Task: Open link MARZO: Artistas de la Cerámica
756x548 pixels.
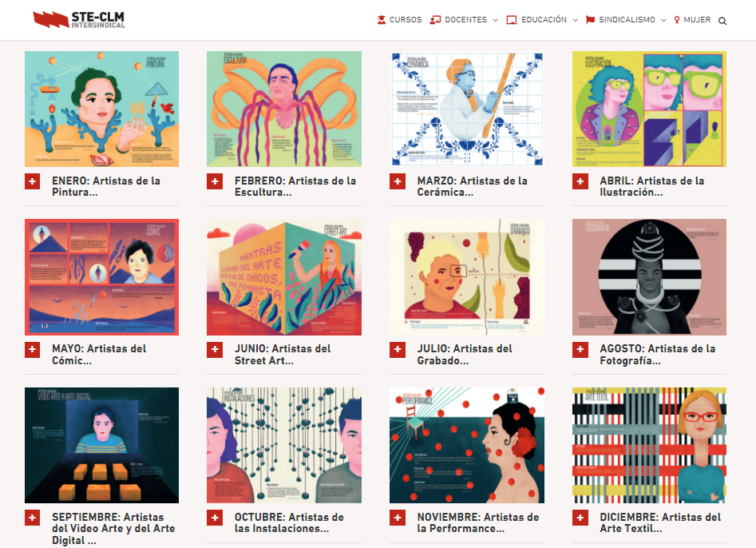Action: (473, 186)
